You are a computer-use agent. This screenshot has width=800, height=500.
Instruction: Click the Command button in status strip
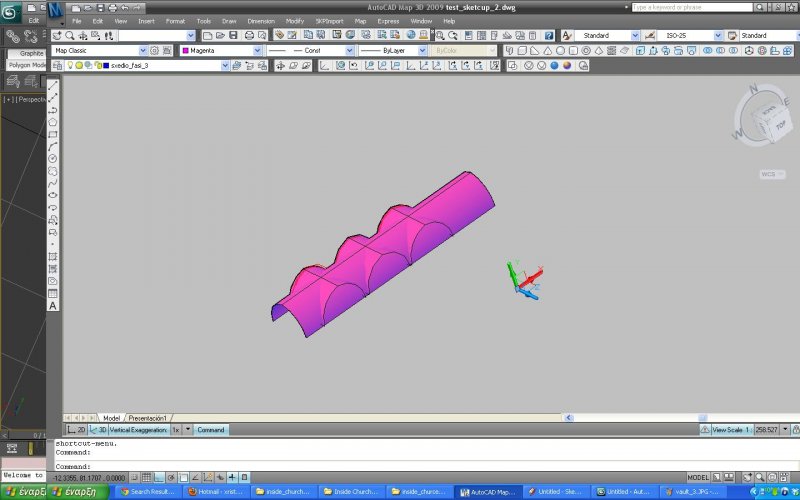[x=211, y=429]
